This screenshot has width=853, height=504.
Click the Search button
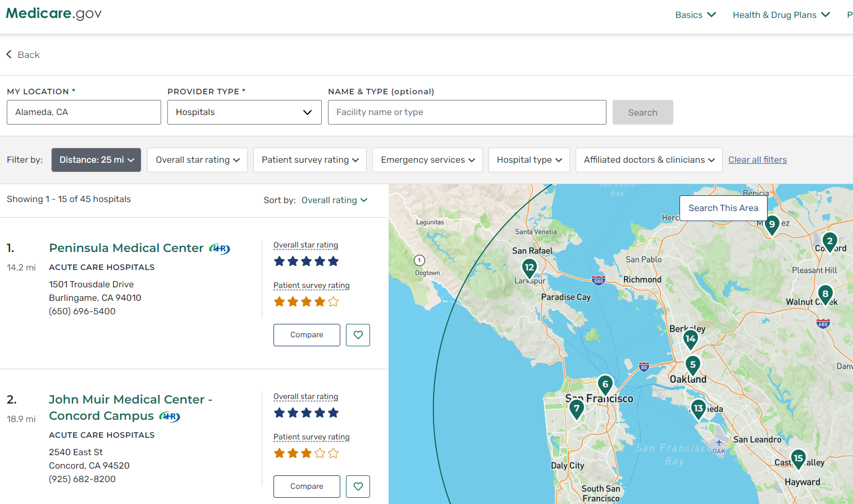642,112
